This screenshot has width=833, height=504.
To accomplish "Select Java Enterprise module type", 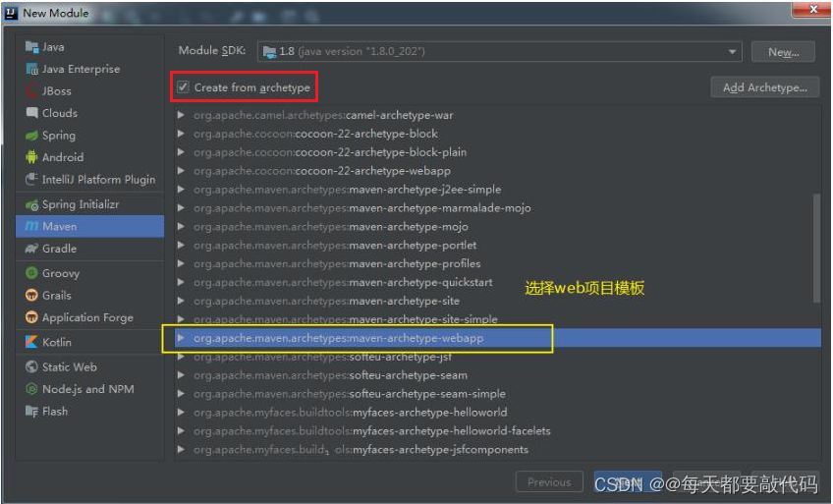I will [x=89, y=69].
